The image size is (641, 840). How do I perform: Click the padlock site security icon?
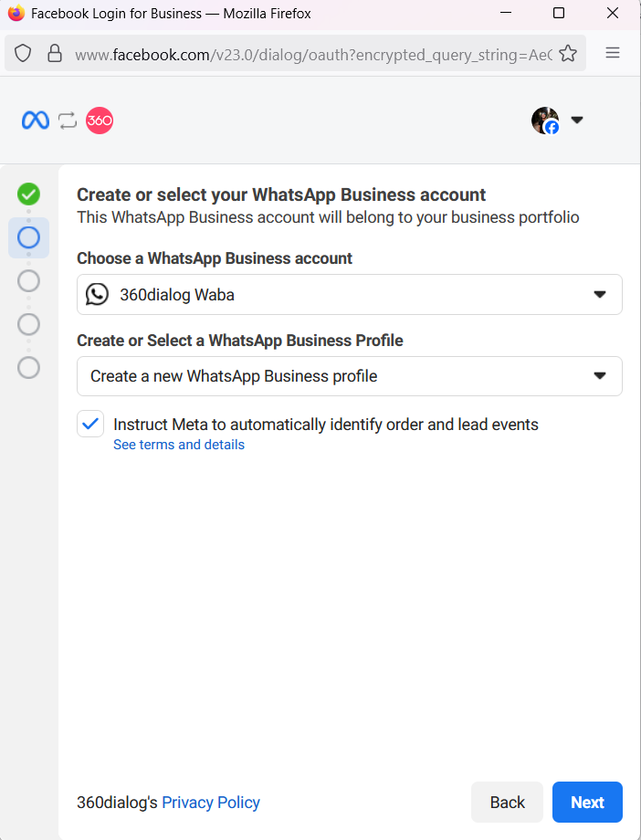[x=55, y=53]
